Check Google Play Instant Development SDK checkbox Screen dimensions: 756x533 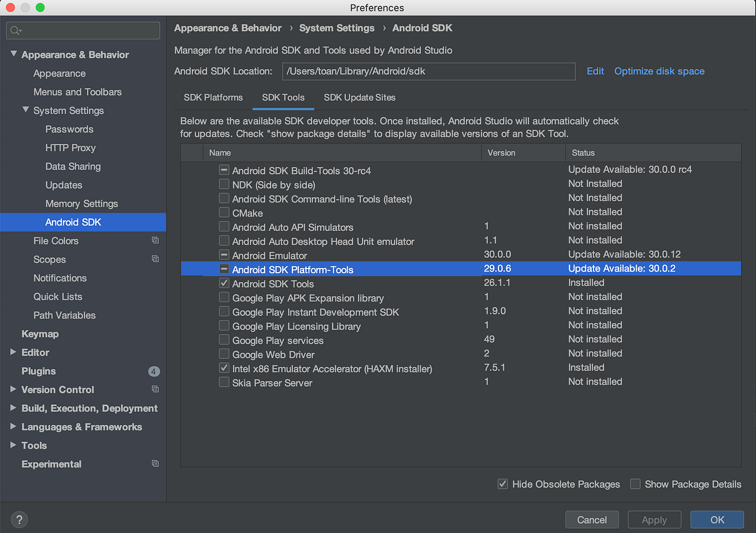(x=224, y=312)
